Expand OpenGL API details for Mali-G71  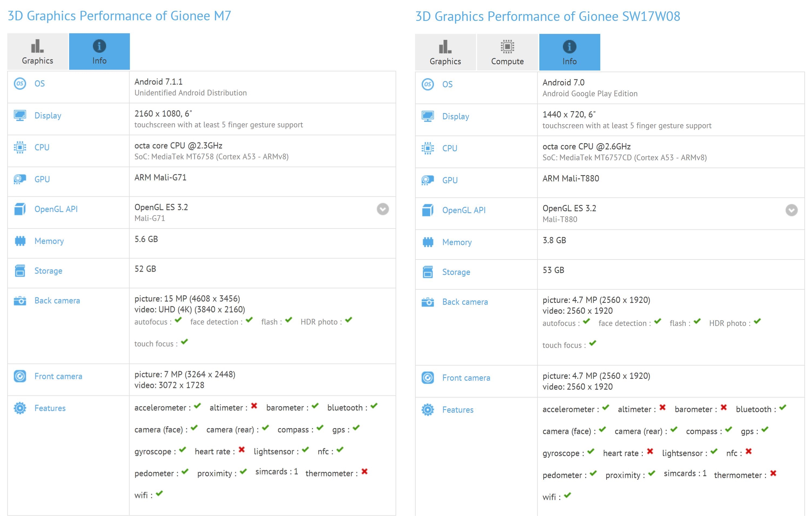383,209
